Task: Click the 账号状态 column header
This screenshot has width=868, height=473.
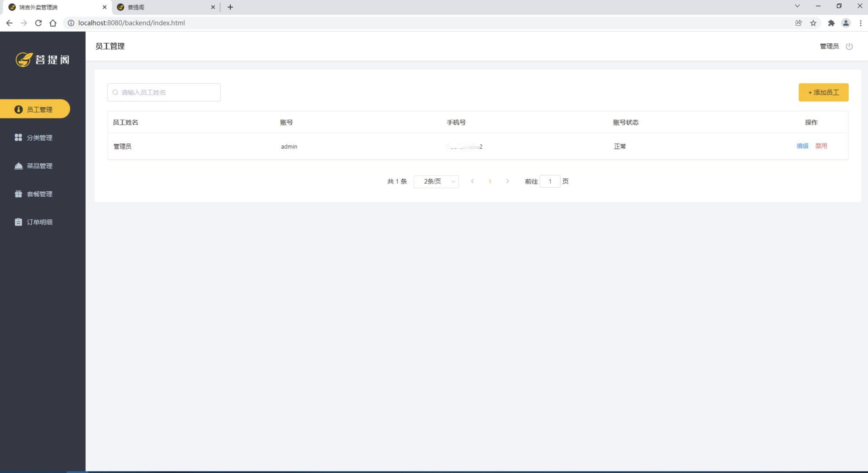Action: 626,122
